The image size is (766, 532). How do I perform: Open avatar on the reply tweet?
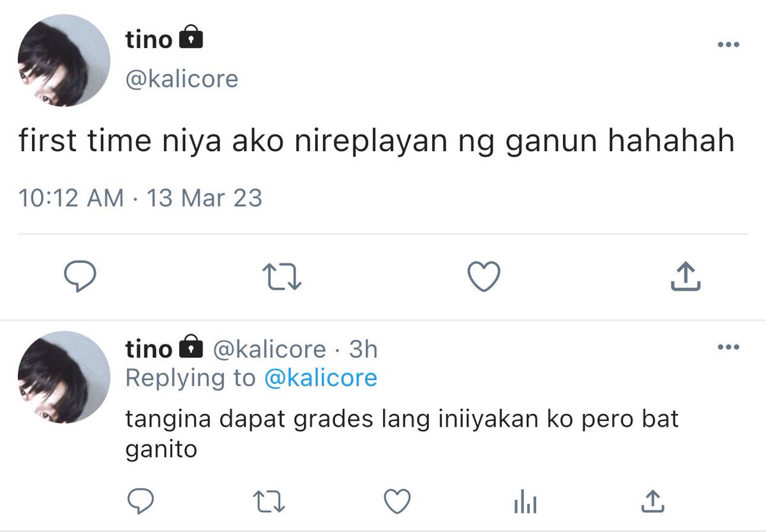[64, 377]
